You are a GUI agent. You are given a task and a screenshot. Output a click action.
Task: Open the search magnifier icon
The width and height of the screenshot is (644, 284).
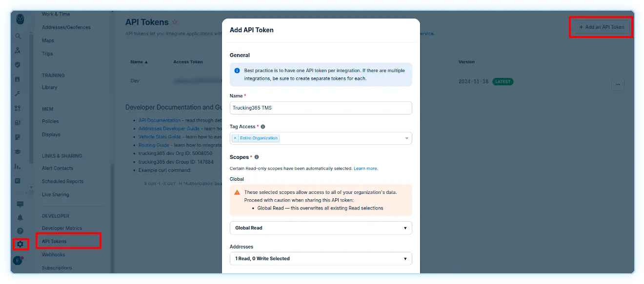(18, 36)
